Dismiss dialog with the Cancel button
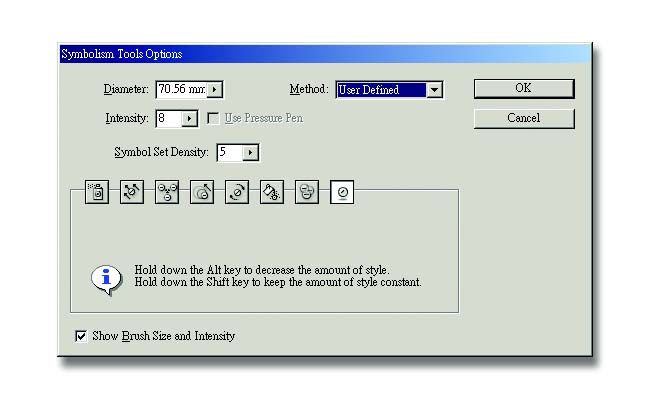 point(524,118)
